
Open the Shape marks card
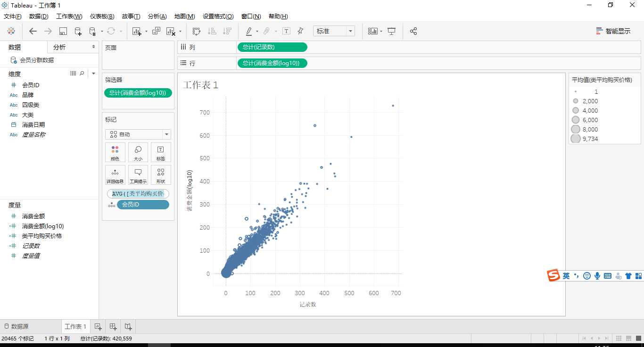[x=161, y=175]
